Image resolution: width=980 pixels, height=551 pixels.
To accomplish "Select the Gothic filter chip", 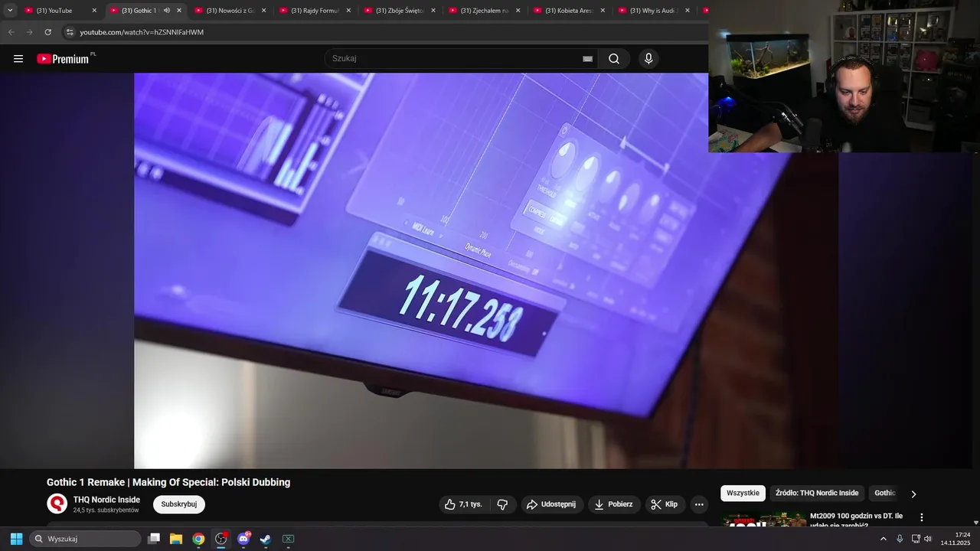I will pos(885,494).
